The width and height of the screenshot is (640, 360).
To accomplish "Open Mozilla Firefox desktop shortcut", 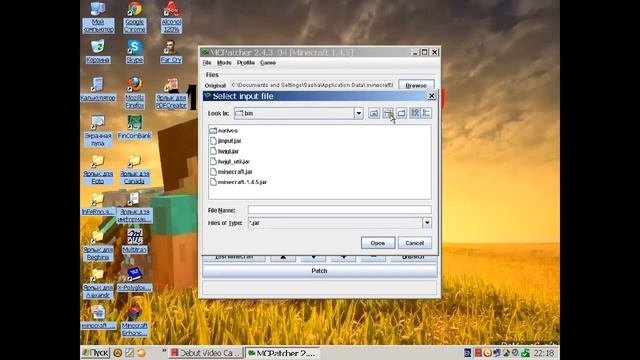I will click(x=135, y=92).
